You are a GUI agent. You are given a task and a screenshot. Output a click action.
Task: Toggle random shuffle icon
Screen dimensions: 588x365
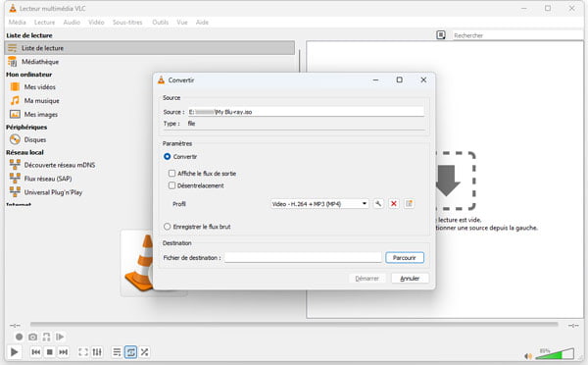click(144, 352)
